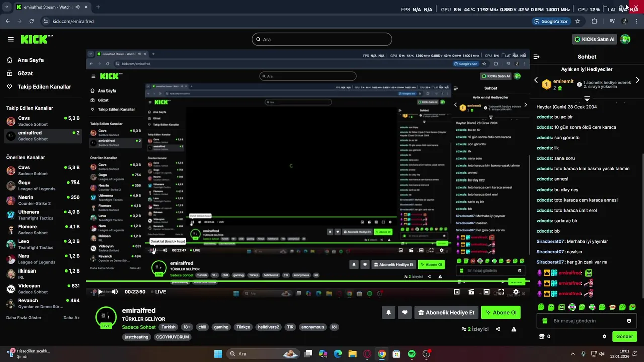This screenshot has width=644, height=362.
Task: Collapse the Sohbet chat panel
Action: (536, 57)
